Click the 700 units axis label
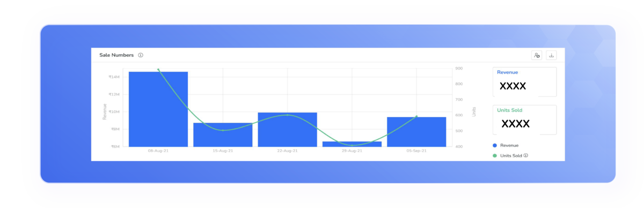 coord(459,100)
